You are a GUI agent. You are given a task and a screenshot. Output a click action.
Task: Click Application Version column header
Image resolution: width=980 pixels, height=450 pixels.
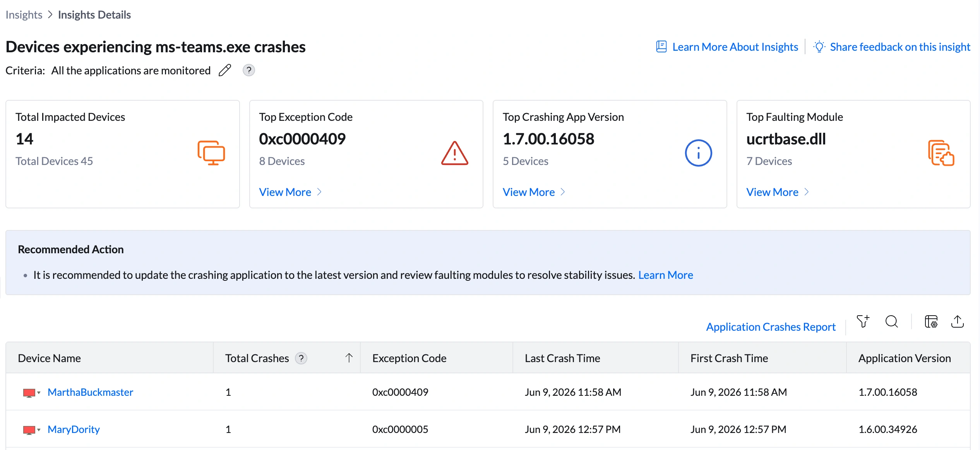[x=908, y=358]
